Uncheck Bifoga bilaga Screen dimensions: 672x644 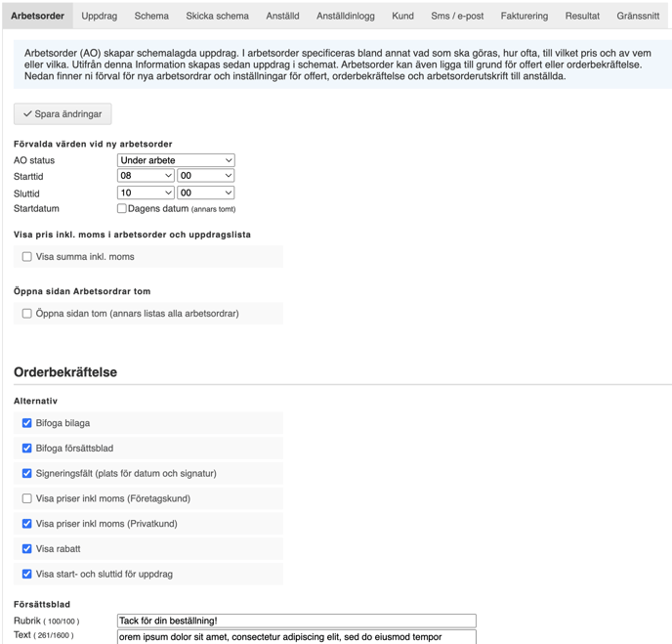tap(27, 423)
